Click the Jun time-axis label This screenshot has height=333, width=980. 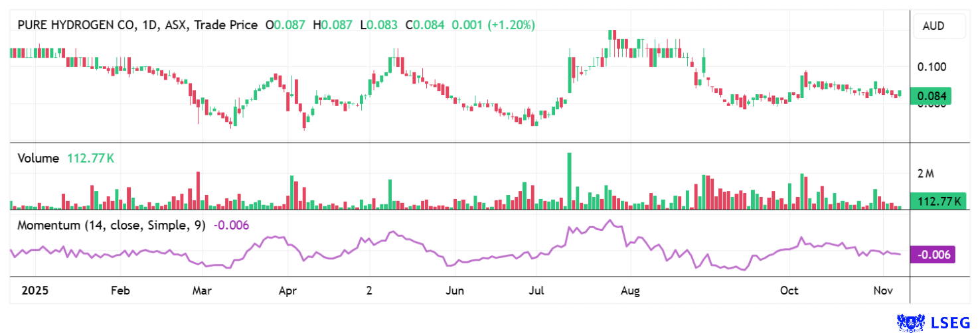click(x=455, y=291)
